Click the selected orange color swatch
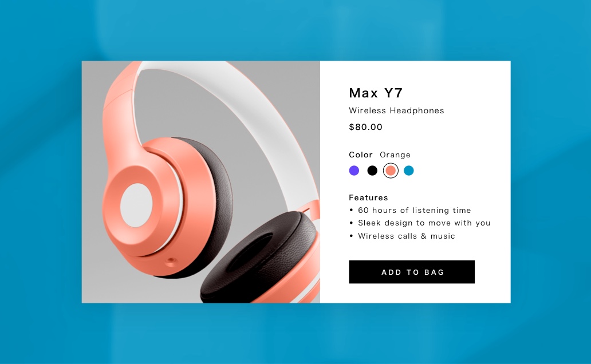 point(391,171)
